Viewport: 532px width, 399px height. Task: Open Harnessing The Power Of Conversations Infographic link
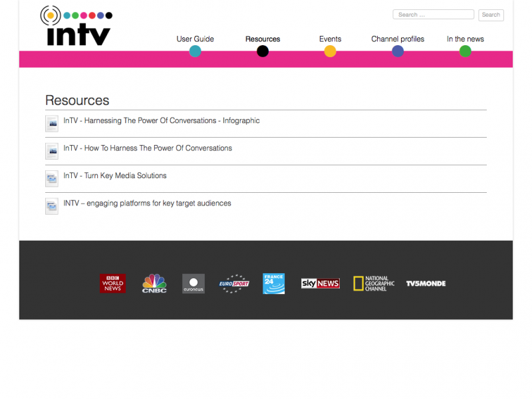pos(162,120)
